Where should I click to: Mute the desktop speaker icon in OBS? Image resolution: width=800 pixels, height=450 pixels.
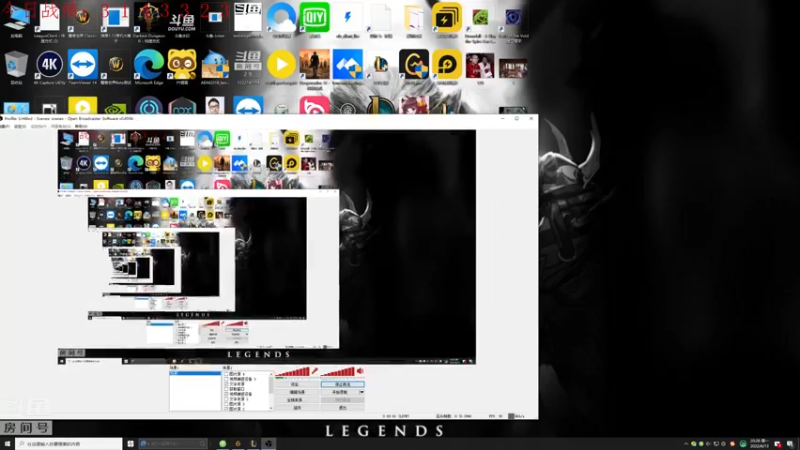360,371
